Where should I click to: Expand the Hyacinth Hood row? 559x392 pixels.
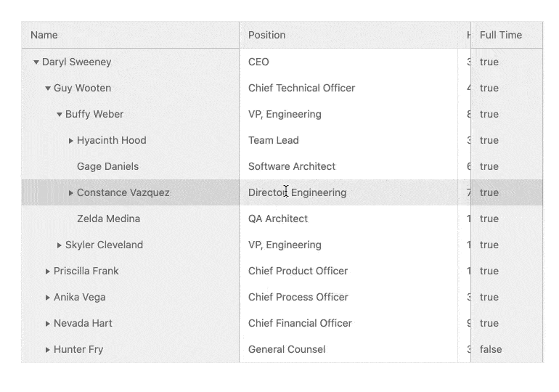click(x=71, y=141)
